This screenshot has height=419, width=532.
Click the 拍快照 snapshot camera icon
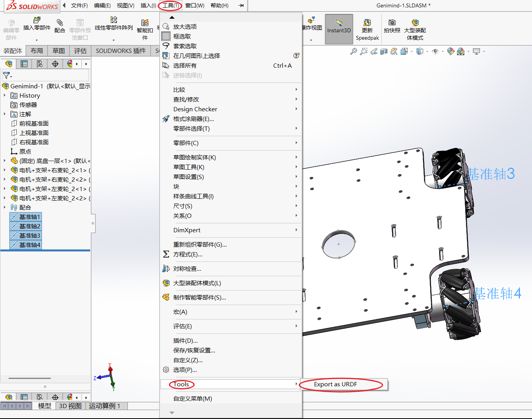pos(392,23)
